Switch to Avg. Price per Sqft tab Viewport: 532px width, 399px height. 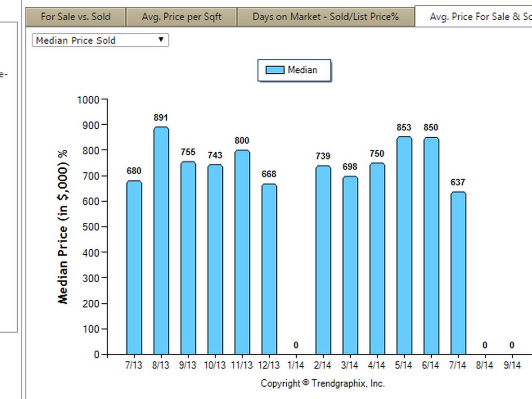(181, 17)
